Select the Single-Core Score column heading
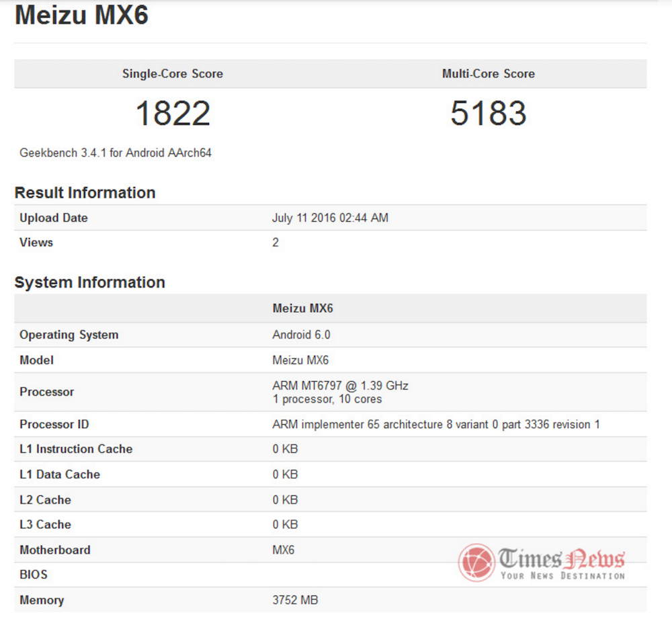Viewport: 672px width, 621px height. click(172, 74)
